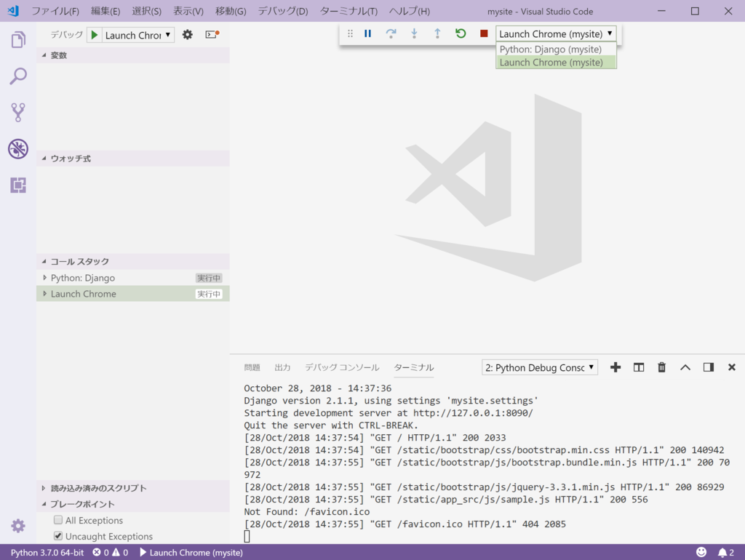The width and height of the screenshot is (745, 560).
Task: Open the 表示(V) menu
Action: pyautogui.click(x=188, y=11)
